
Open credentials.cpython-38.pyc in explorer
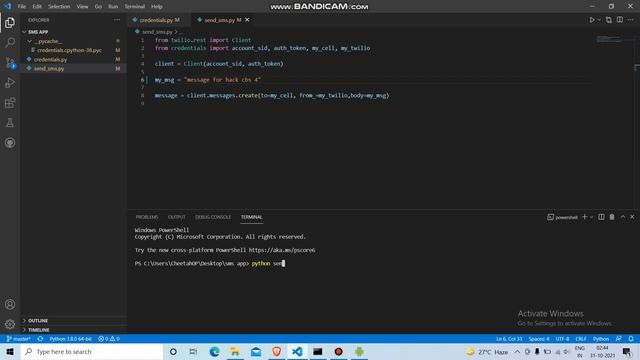(73, 50)
